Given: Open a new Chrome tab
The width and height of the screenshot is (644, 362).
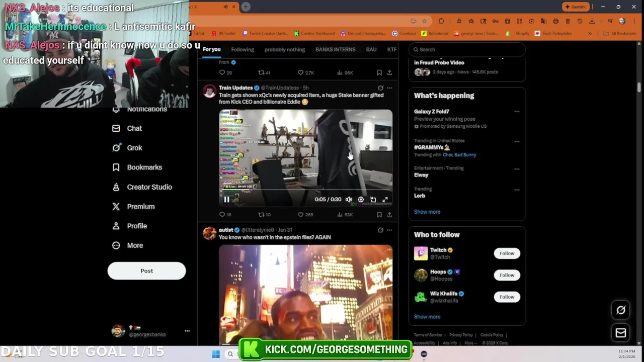Looking at the screenshot, I should (246, 7).
